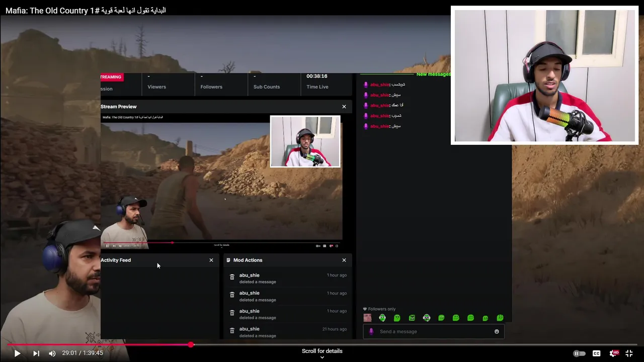The width and height of the screenshot is (644, 362).
Task: Click the Followers only chat label
Action: tap(382, 309)
